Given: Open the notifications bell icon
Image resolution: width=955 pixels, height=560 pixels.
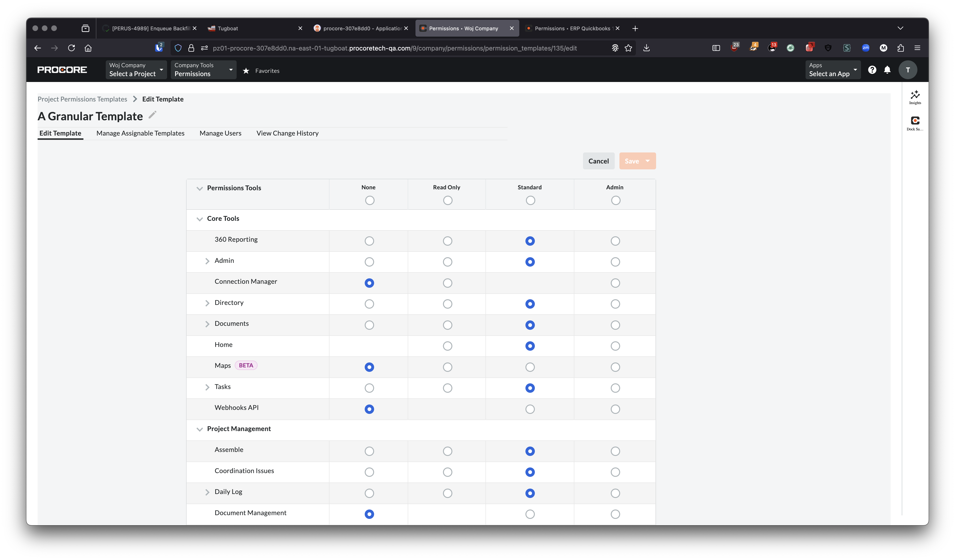Looking at the screenshot, I should pos(887,70).
